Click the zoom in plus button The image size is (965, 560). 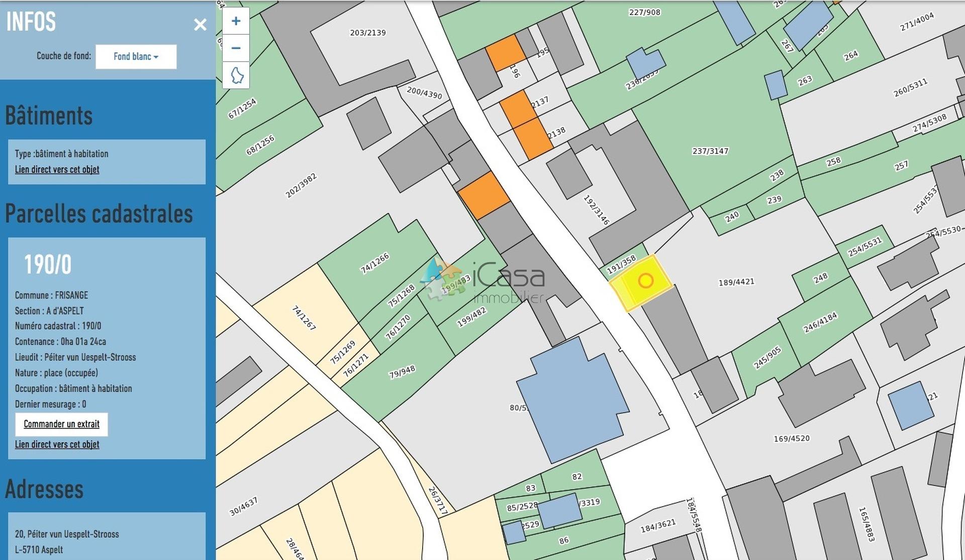tap(236, 21)
